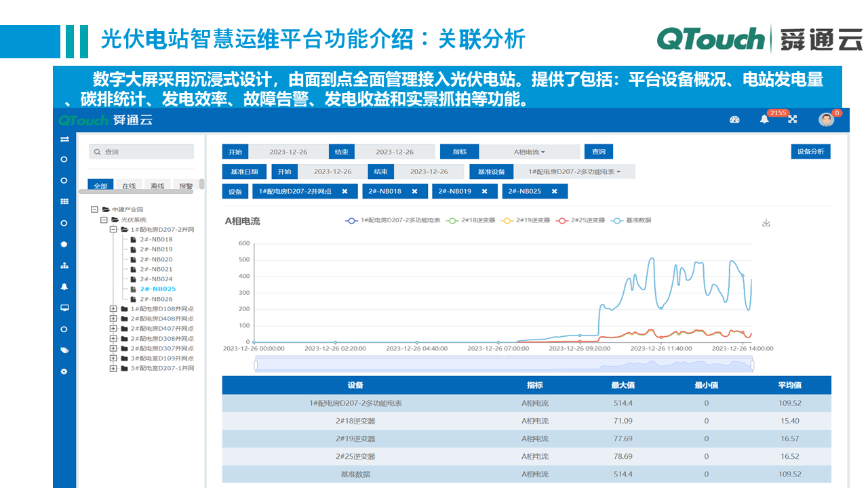
Task: Toggle the 基准数据 series in chart legend
Action: (631, 220)
